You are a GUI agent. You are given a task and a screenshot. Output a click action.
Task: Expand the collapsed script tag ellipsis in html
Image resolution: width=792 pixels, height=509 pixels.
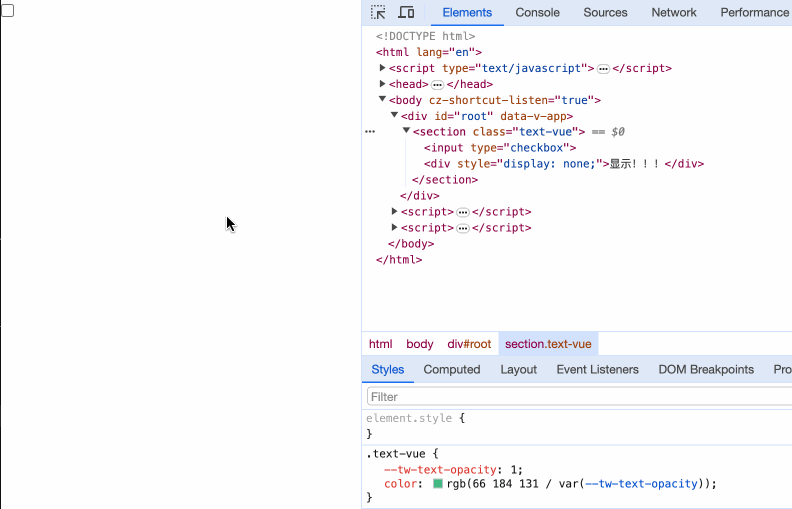pos(603,69)
